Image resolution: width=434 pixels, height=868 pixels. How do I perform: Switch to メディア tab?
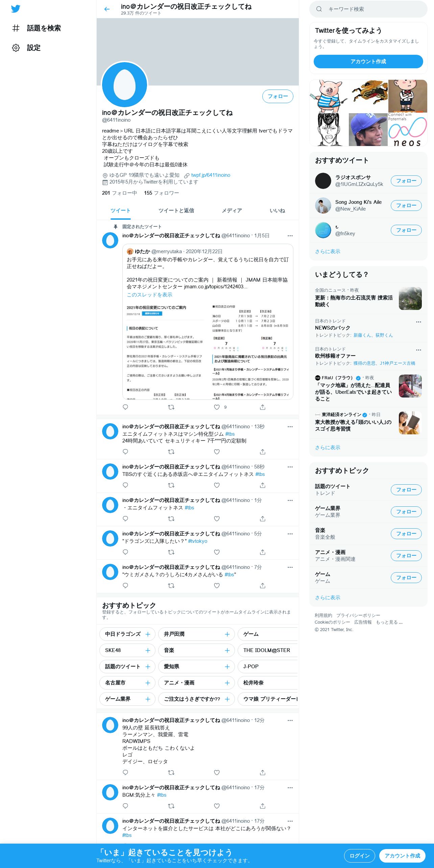232,211
